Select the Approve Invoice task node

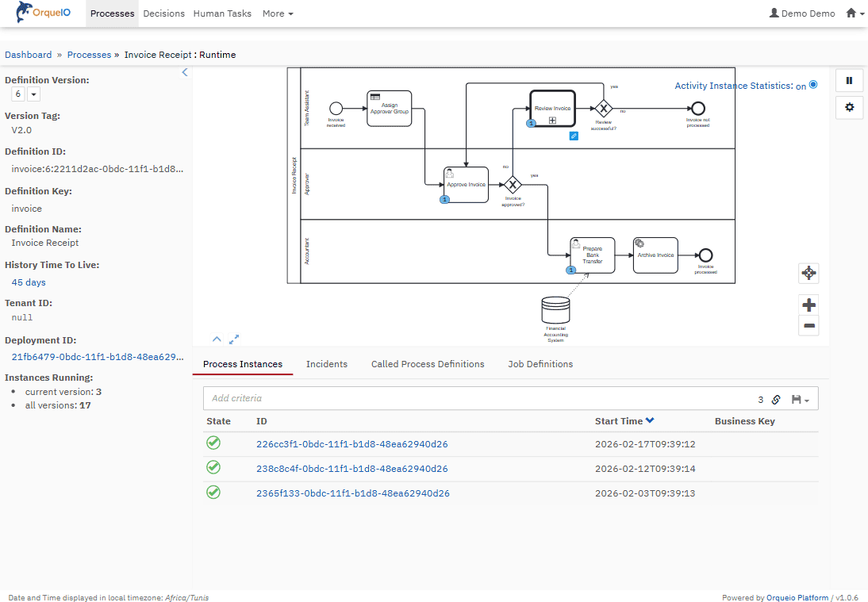click(x=466, y=185)
